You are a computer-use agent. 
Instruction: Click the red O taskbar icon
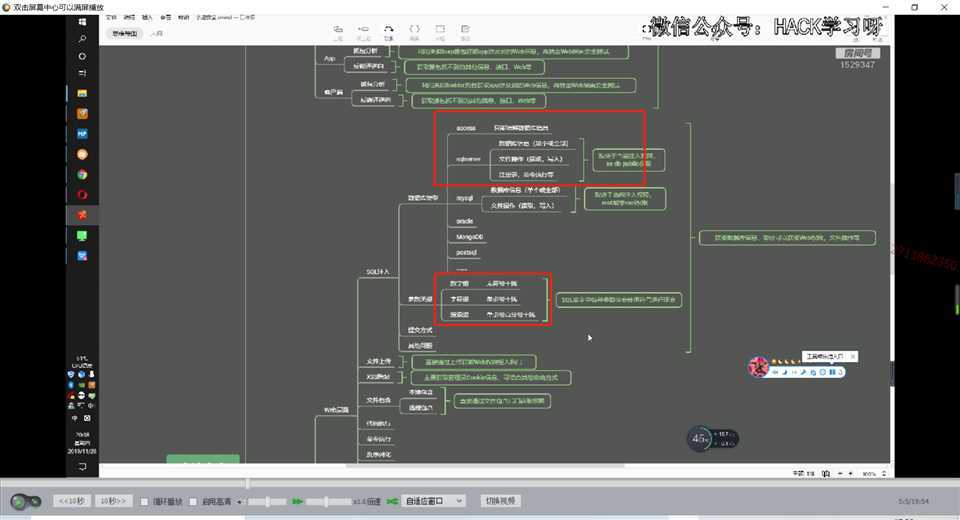(x=82, y=195)
